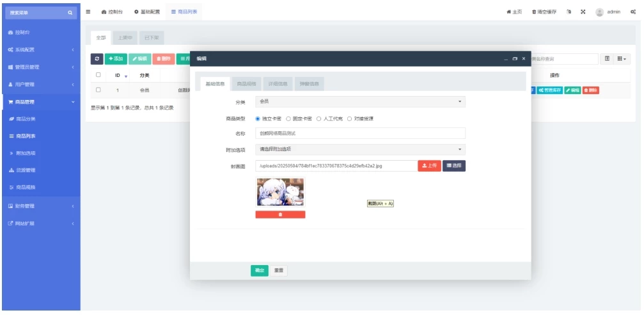Open the 附加选项 dropdown
The image size is (644, 315).
tap(360, 149)
